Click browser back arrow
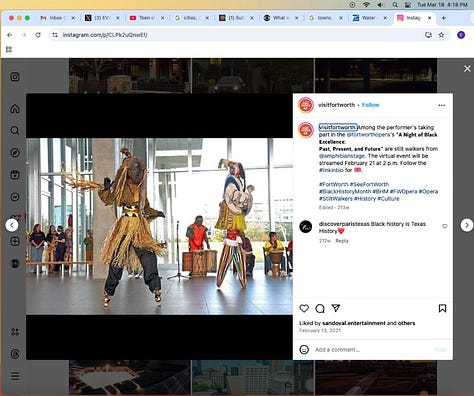The height and width of the screenshot is (396, 474). [9, 35]
